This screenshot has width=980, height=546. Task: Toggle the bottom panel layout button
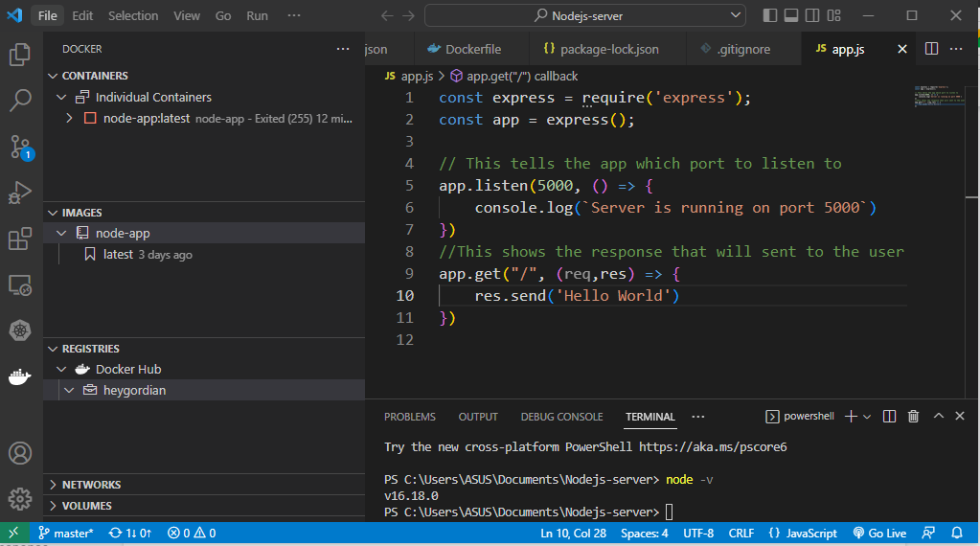pyautogui.click(x=791, y=15)
